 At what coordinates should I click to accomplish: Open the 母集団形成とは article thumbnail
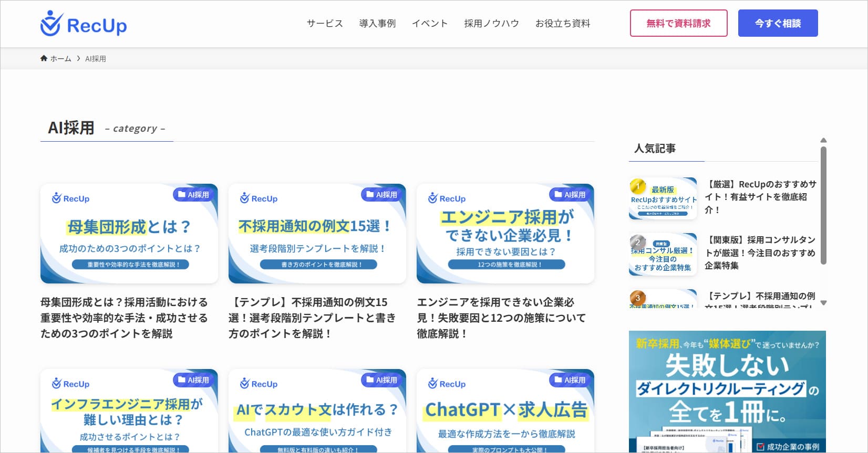(129, 234)
